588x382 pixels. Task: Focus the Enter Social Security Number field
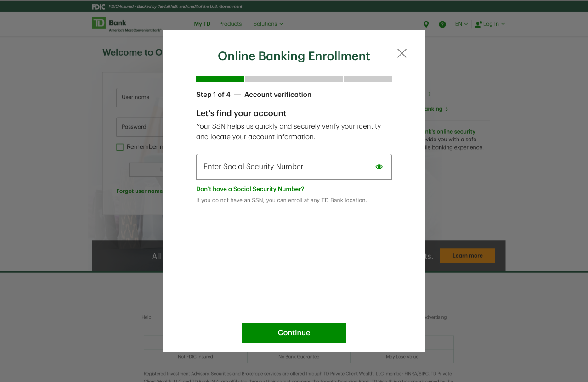(294, 167)
